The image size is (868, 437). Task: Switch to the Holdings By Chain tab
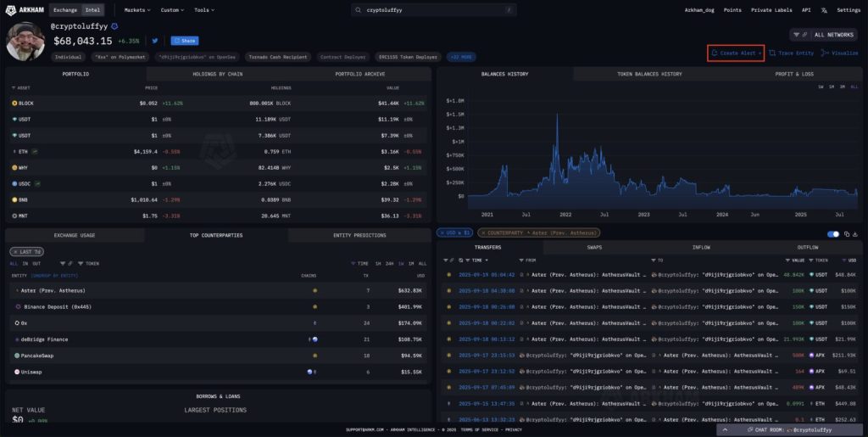(x=218, y=74)
